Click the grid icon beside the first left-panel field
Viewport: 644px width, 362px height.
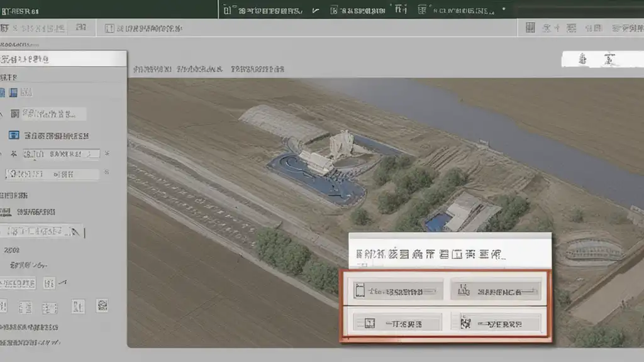[x=15, y=114]
